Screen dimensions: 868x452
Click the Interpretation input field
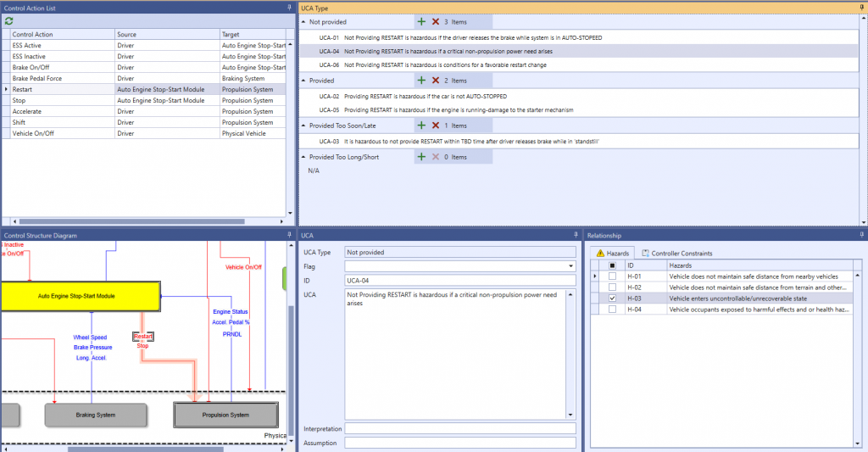point(460,429)
